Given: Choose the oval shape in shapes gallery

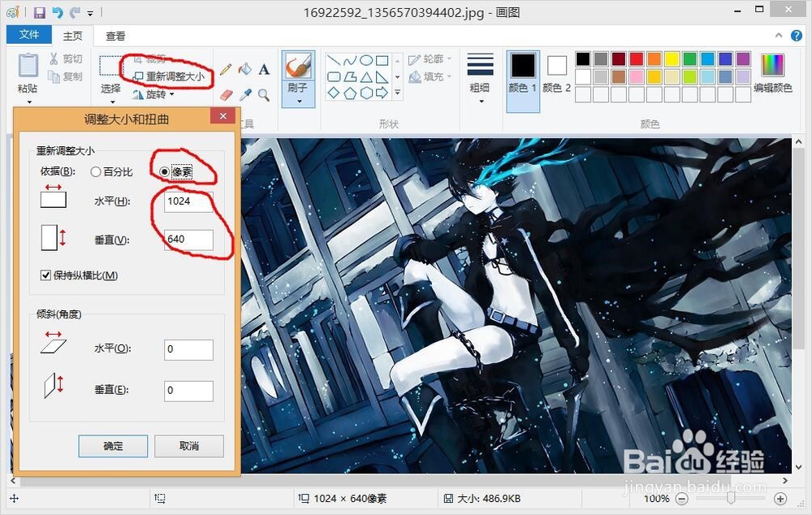Looking at the screenshot, I should 366,61.
